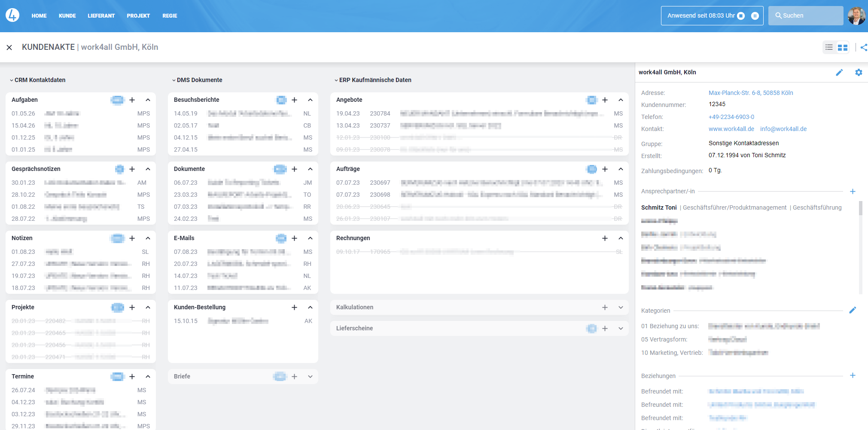Add a new Beziehung using the plus icon
868x430 pixels.
[853, 375]
